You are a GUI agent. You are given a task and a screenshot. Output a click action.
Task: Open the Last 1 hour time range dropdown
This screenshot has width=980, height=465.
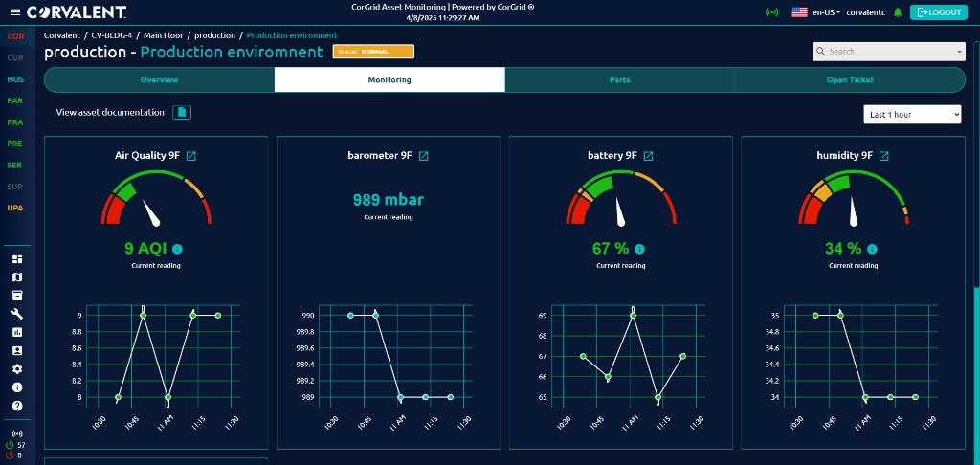click(x=912, y=115)
